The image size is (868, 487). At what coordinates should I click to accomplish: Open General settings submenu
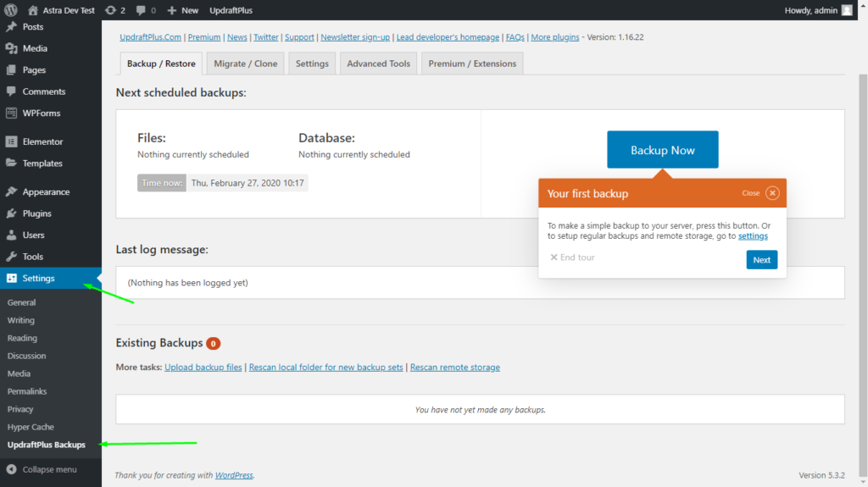(x=21, y=302)
